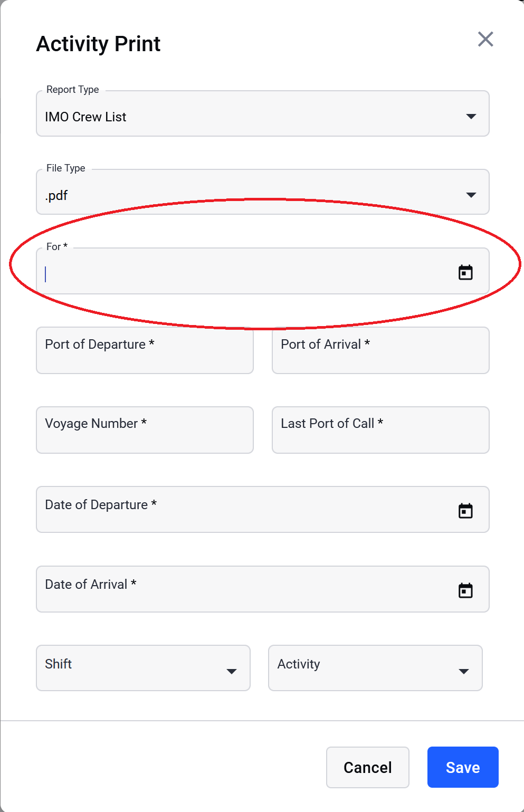Click the Port of Departure field
Viewport: 524px width, 812px height.
145,350
